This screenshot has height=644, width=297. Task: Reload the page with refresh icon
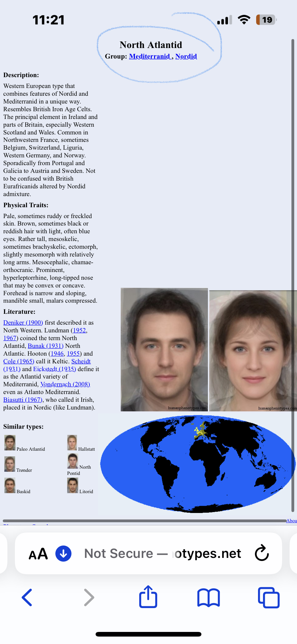(x=262, y=553)
